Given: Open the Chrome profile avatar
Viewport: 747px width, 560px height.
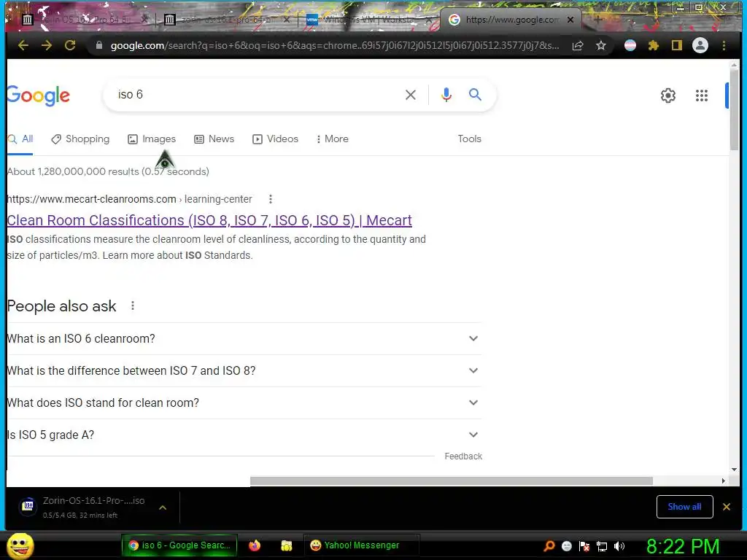Looking at the screenshot, I should coord(700,46).
